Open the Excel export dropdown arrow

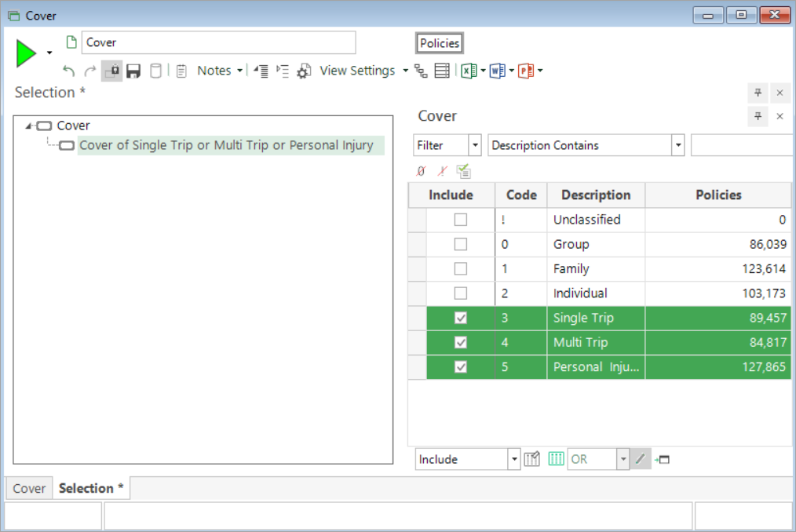(483, 71)
